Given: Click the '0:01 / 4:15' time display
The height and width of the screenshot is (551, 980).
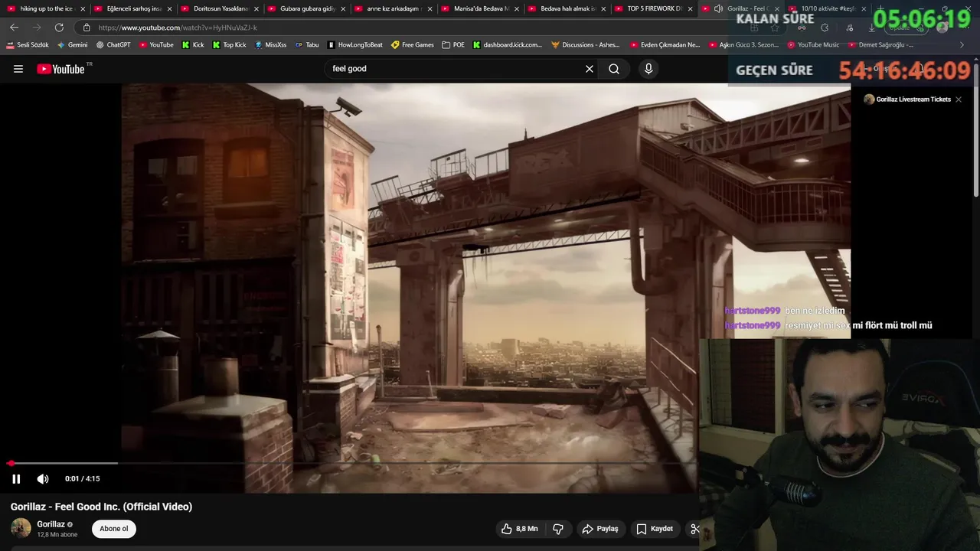Looking at the screenshot, I should pos(82,479).
